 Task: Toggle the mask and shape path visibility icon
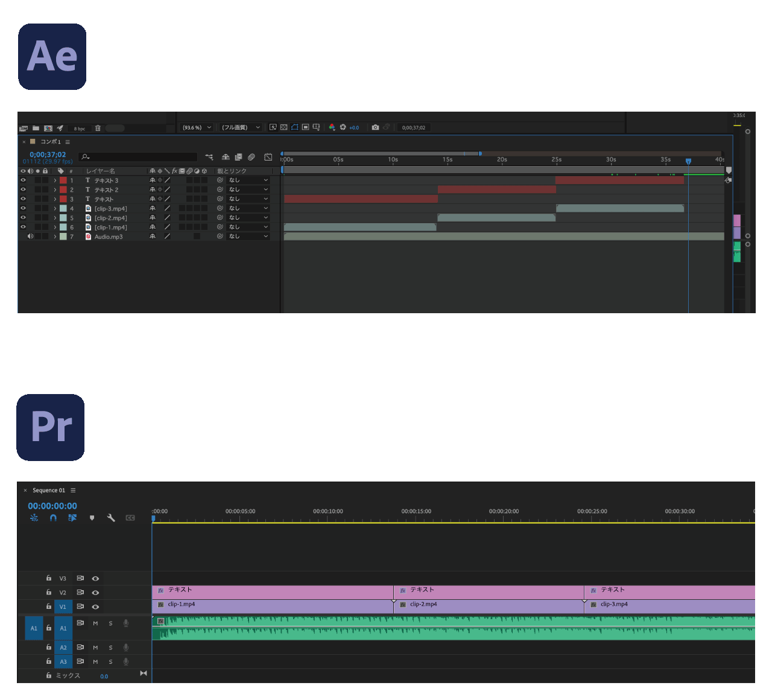pos(295,127)
